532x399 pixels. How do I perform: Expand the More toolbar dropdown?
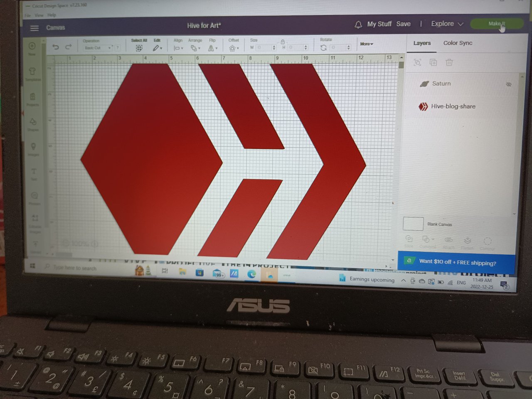point(367,44)
